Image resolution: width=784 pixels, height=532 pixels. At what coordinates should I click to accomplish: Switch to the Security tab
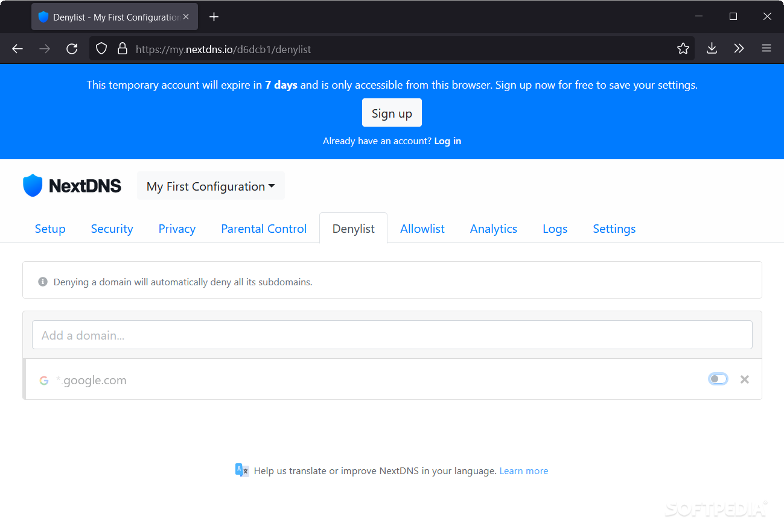coord(112,229)
